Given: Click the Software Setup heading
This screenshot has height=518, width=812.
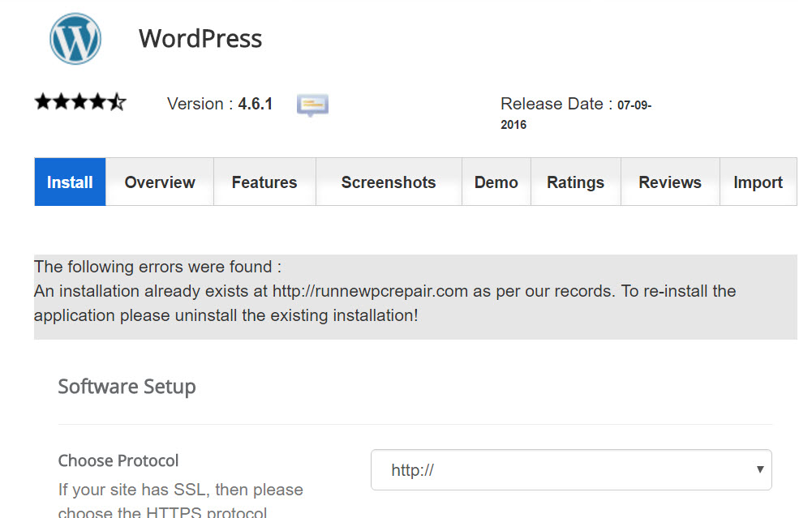Looking at the screenshot, I should click(127, 387).
